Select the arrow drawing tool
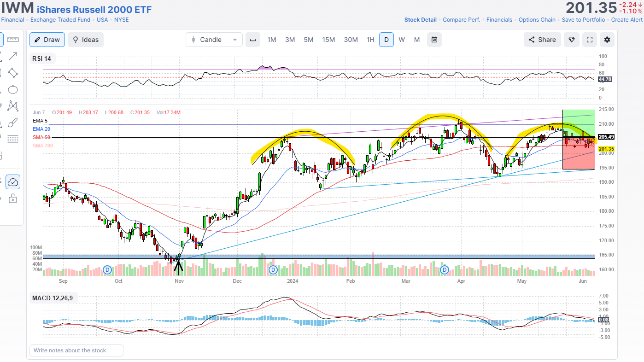The image size is (644, 362). pyautogui.click(x=13, y=56)
